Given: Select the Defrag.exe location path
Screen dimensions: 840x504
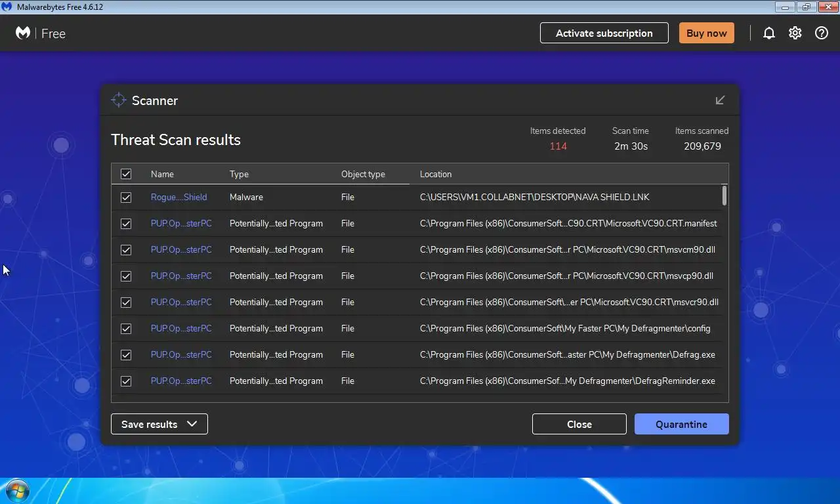Looking at the screenshot, I should pos(568,354).
